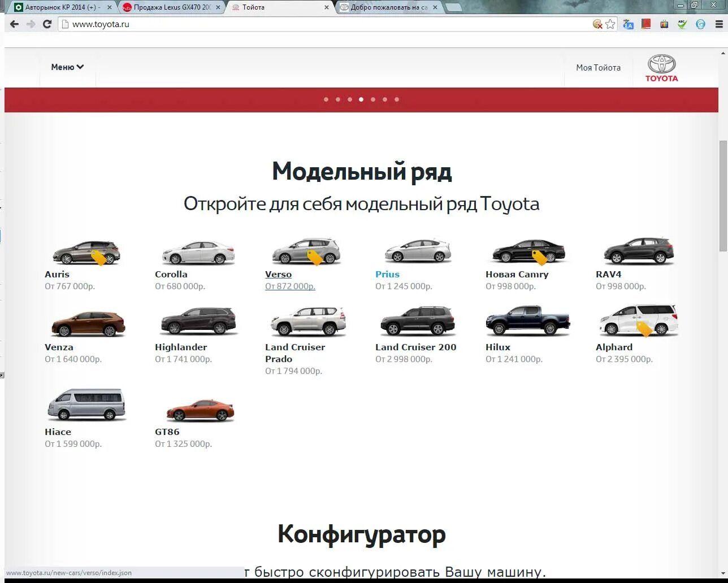The height and width of the screenshot is (583, 728).
Task: Click the RAV4 model name link
Action: [609, 275]
